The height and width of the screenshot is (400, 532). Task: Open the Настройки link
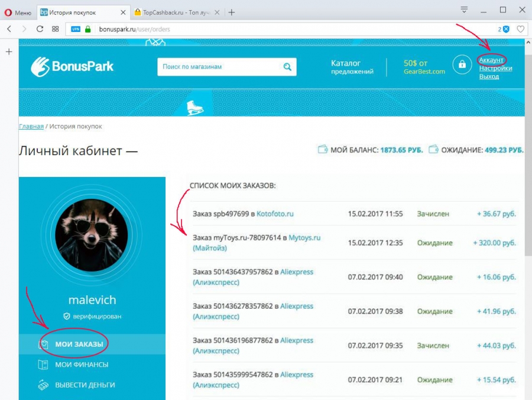[496, 68]
